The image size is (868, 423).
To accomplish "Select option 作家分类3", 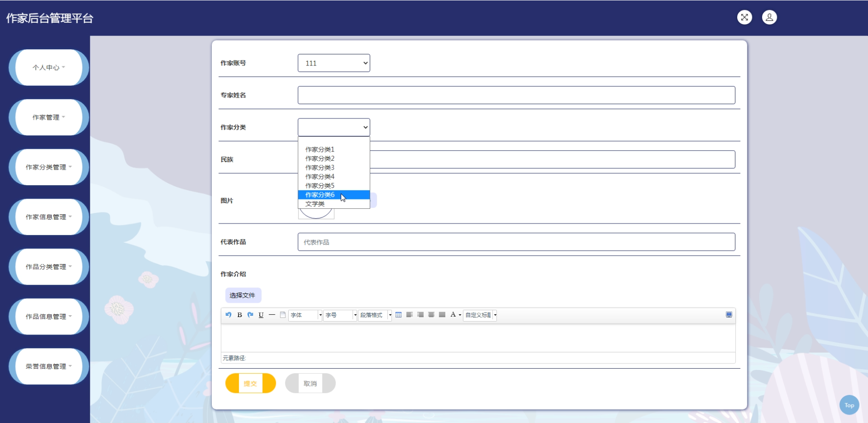I will coord(334,168).
